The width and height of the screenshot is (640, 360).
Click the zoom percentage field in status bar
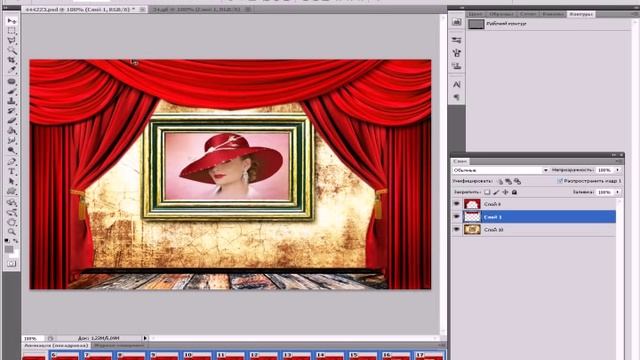click(x=32, y=338)
